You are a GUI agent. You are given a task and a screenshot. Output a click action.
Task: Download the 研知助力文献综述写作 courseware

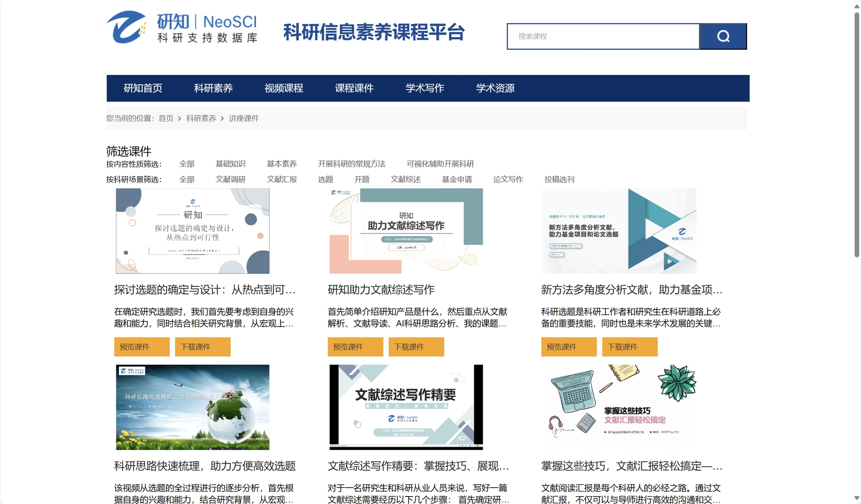pyautogui.click(x=416, y=347)
